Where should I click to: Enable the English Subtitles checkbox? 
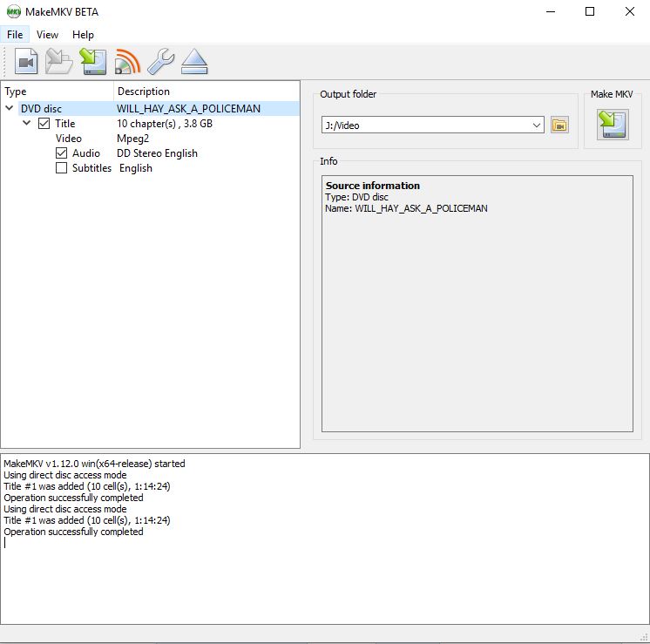click(x=61, y=168)
